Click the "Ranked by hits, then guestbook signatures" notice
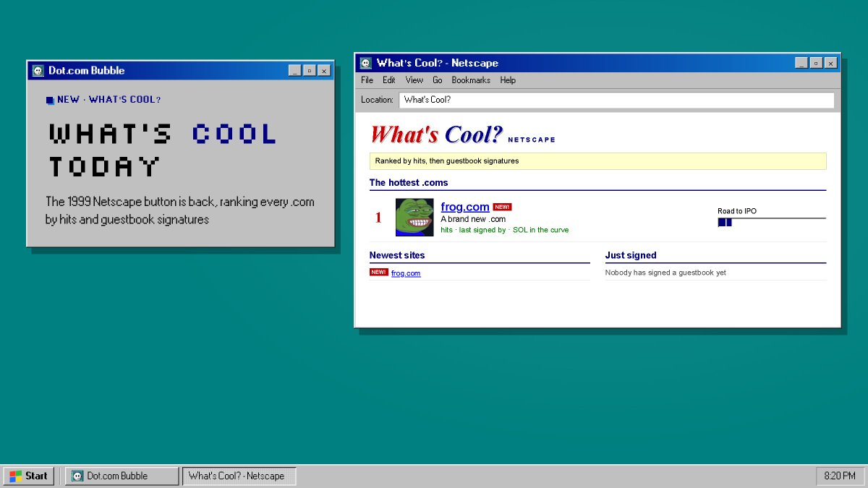Viewport: 868px width, 488px height. [597, 161]
